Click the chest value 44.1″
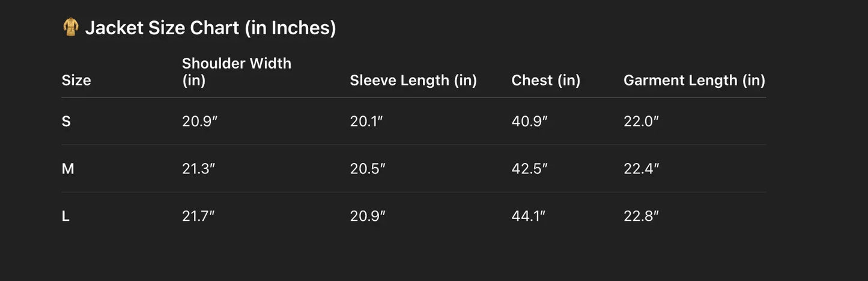Image resolution: width=868 pixels, height=281 pixels. [x=528, y=217]
